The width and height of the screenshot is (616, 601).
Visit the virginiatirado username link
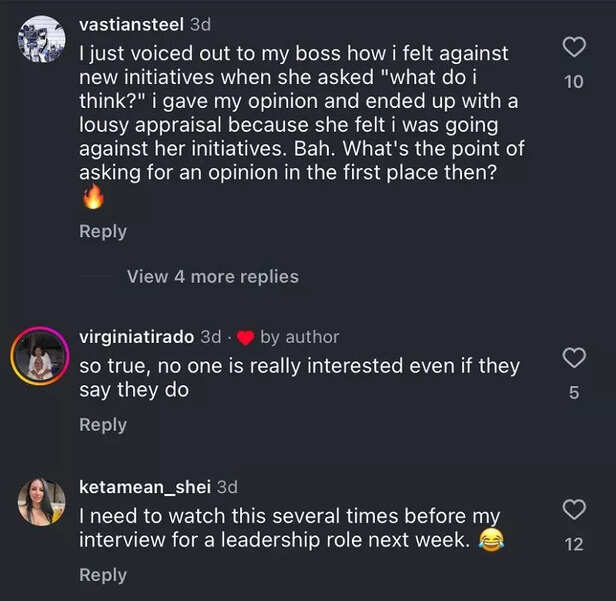pyautogui.click(x=137, y=337)
